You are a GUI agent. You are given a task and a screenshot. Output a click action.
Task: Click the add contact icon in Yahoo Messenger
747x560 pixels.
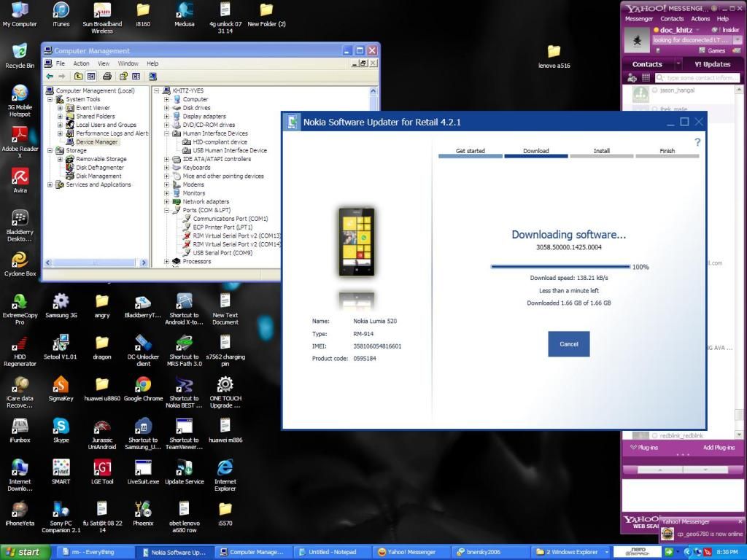(x=631, y=77)
